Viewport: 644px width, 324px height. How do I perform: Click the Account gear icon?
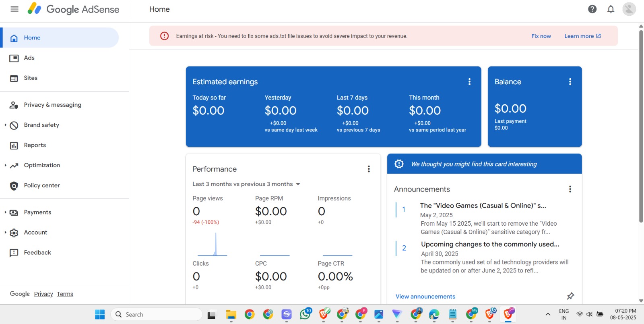click(14, 233)
